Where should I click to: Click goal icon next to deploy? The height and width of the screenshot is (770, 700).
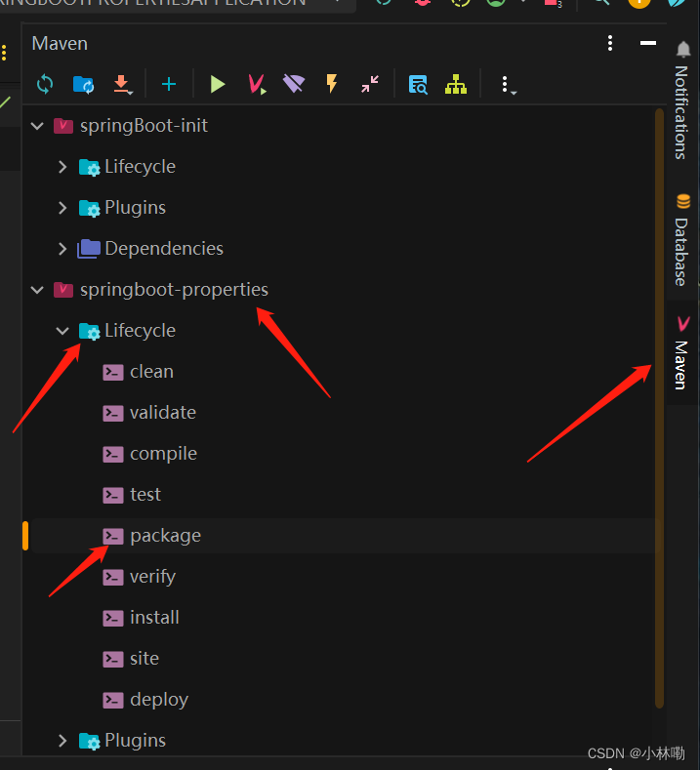point(113,700)
